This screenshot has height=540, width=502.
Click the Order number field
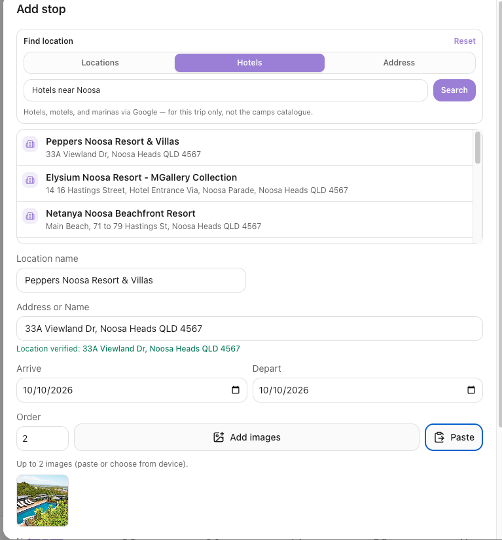pyautogui.click(x=42, y=438)
